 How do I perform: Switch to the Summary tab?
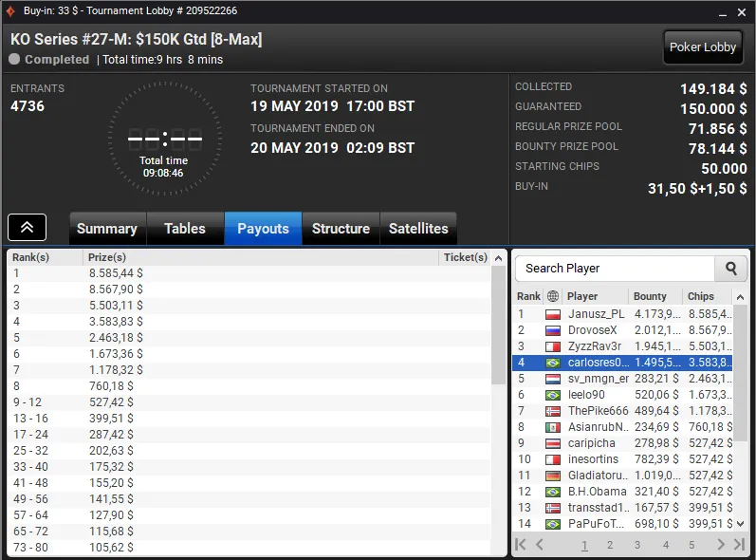(107, 229)
